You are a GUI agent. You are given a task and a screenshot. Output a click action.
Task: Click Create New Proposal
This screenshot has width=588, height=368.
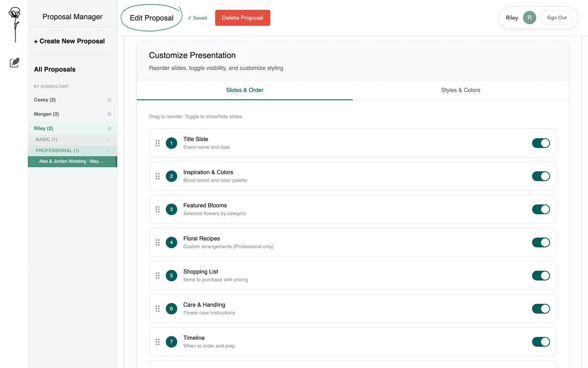pos(69,41)
